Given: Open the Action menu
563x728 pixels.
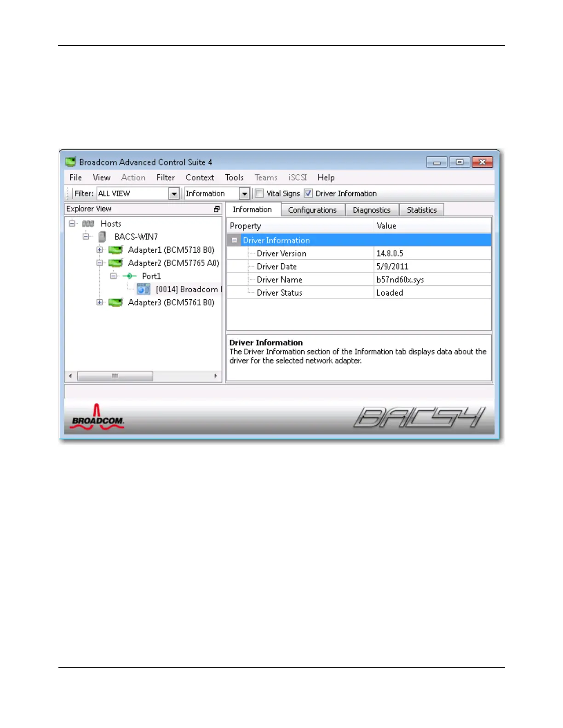Looking at the screenshot, I should [x=133, y=177].
